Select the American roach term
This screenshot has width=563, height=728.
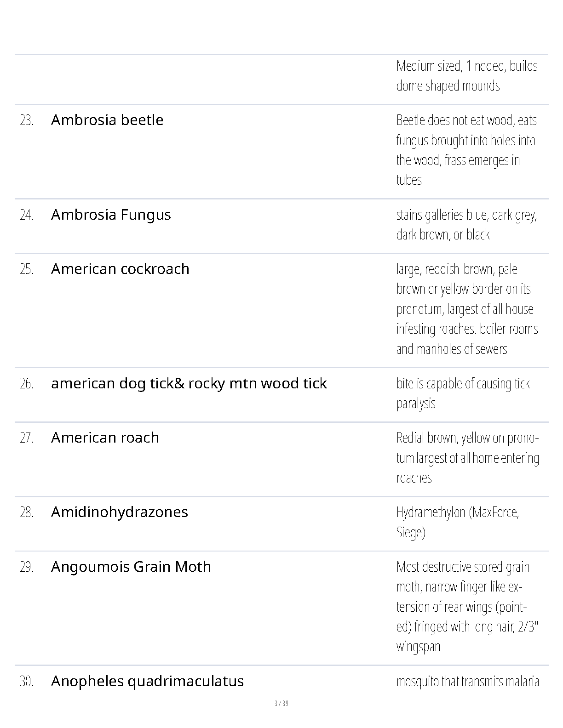(x=105, y=438)
